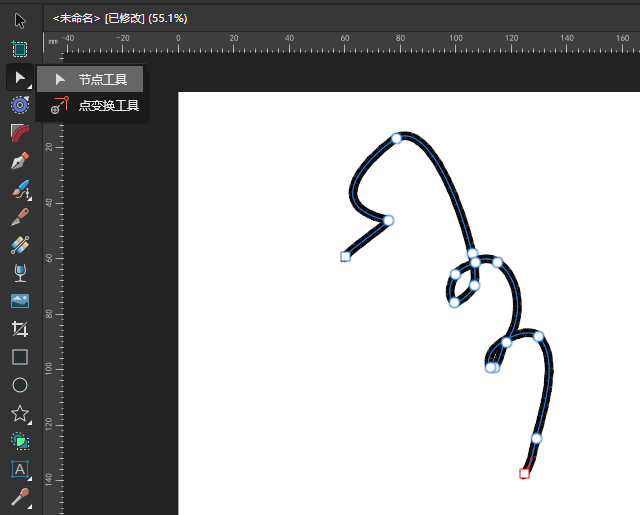Select the Ellipse shape tool
The height and width of the screenshot is (515, 640).
pos(20,385)
